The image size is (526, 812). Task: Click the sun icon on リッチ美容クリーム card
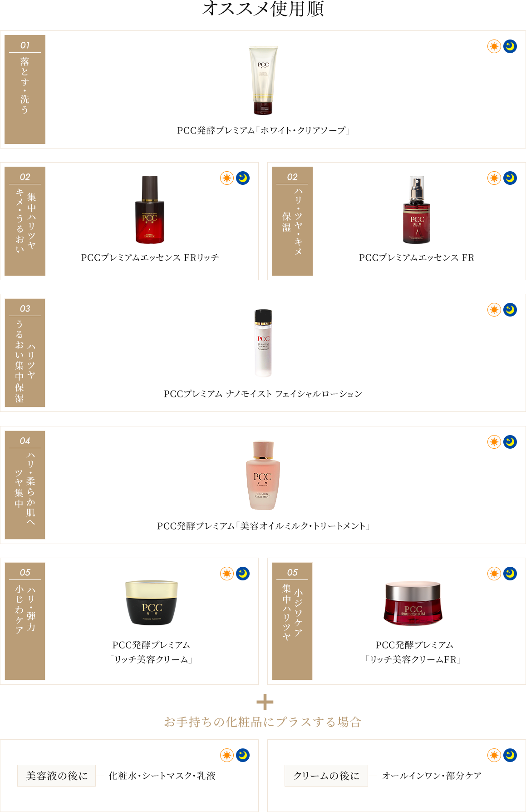(x=227, y=574)
